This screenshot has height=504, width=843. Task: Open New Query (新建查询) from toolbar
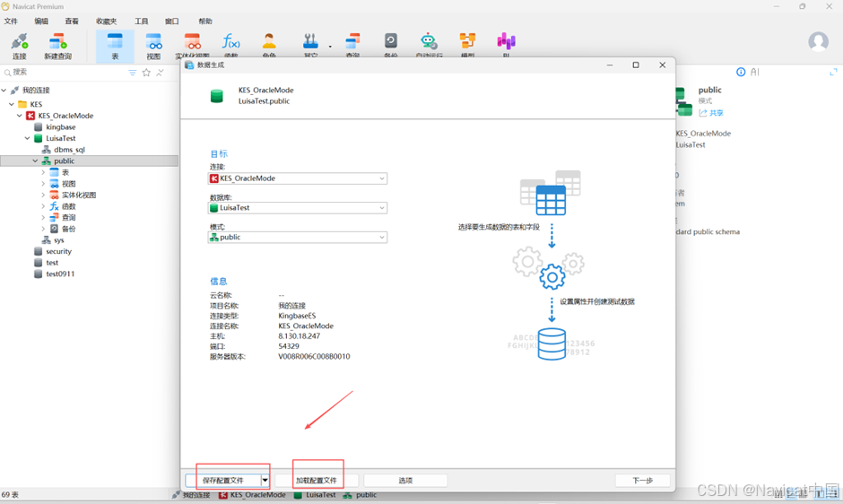(x=57, y=47)
